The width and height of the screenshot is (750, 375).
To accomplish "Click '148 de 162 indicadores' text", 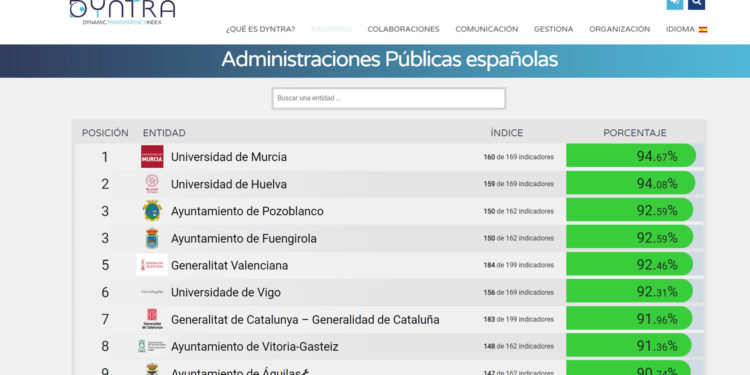I will (518, 346).
